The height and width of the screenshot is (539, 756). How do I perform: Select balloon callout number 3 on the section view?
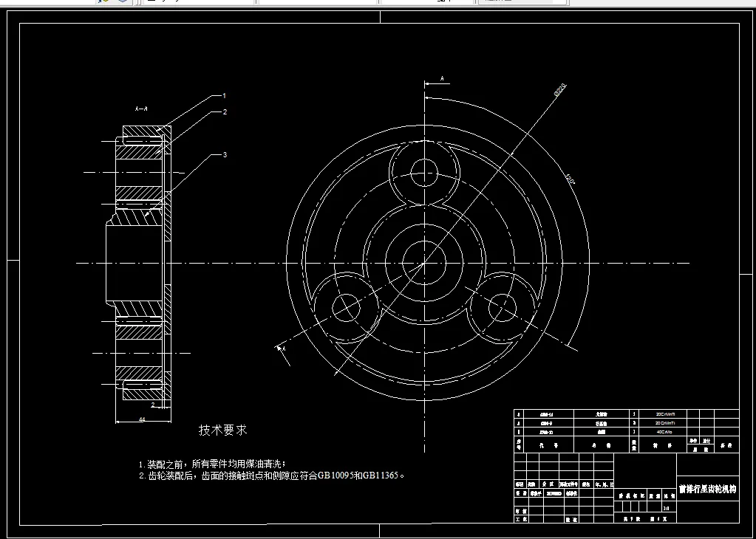(x=224, y=154)
